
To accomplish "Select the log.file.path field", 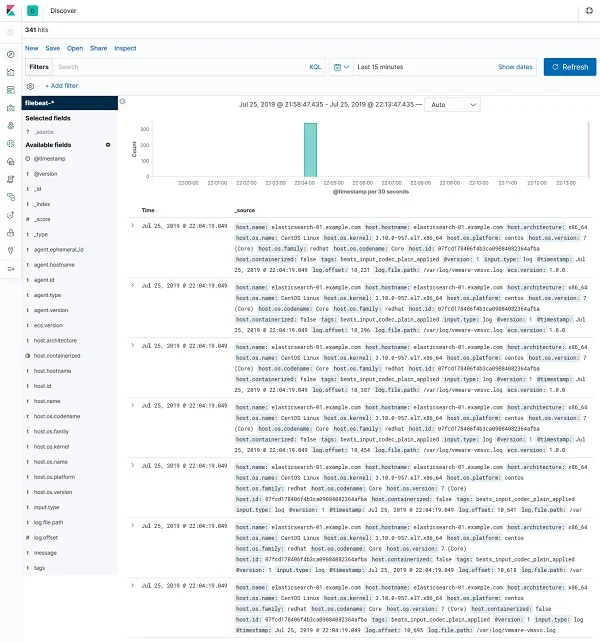I will [48, 522].
